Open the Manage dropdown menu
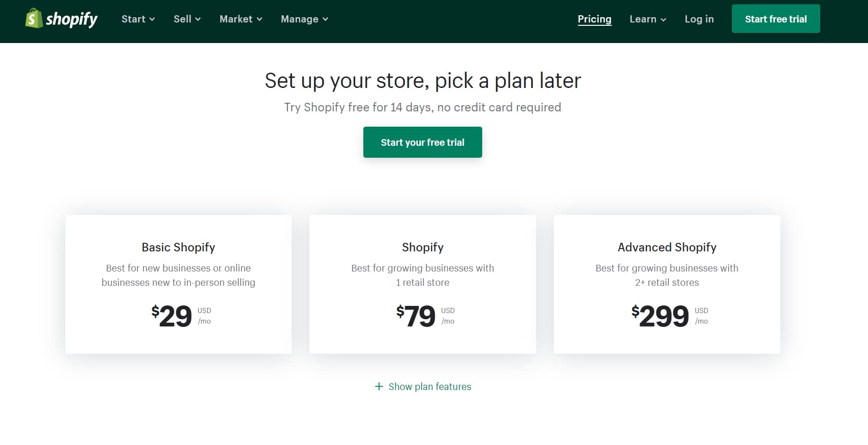868x445 pixels. (304, 19)
